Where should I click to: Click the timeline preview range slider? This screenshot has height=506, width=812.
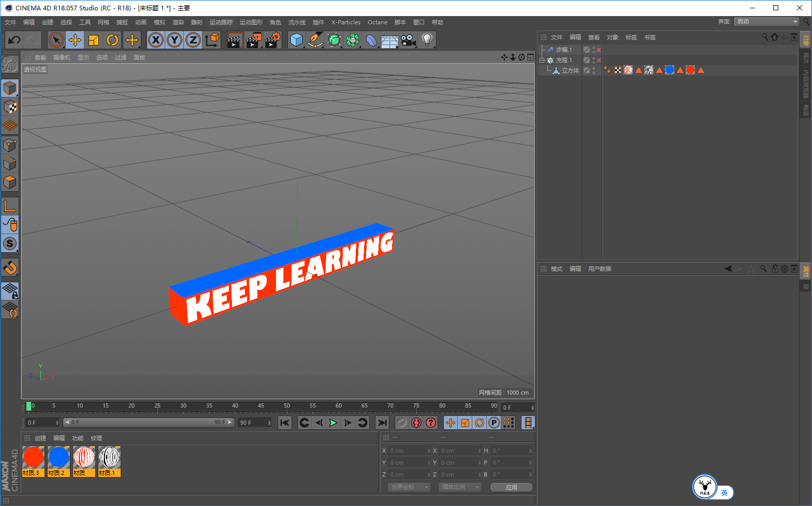click(149, 423)
